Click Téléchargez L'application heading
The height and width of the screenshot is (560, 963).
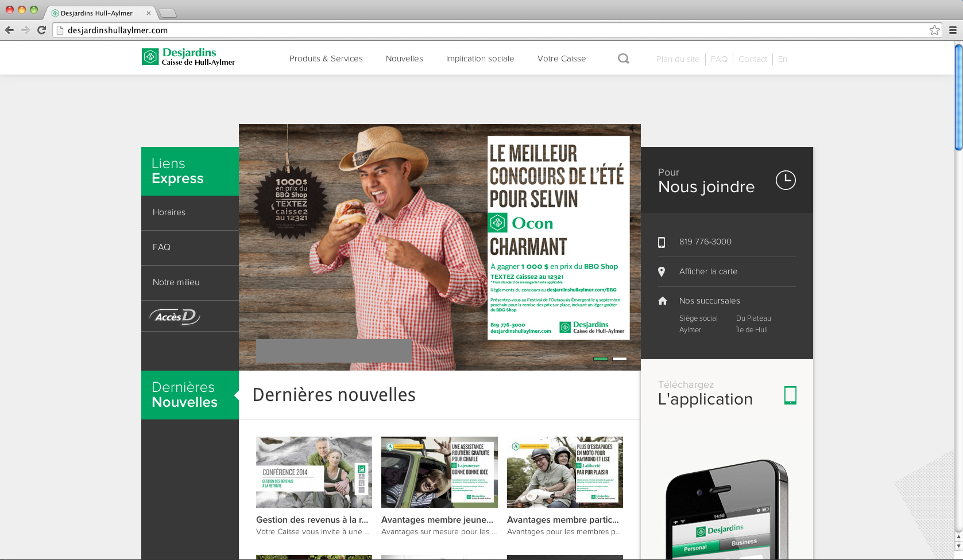[705, 394]
